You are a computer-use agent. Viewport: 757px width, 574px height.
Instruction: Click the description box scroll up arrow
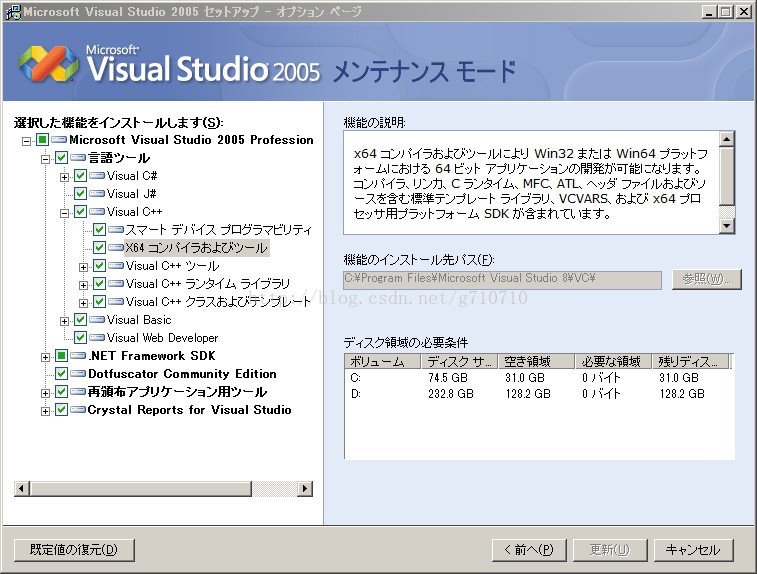click(727, 140)
